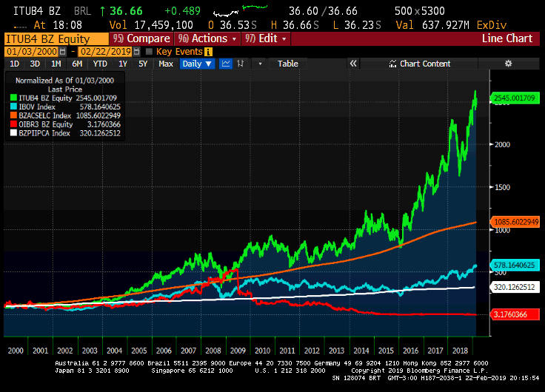Click the 96) Actions button
Viewport: 545px width, 392px height.
(207, 38)
